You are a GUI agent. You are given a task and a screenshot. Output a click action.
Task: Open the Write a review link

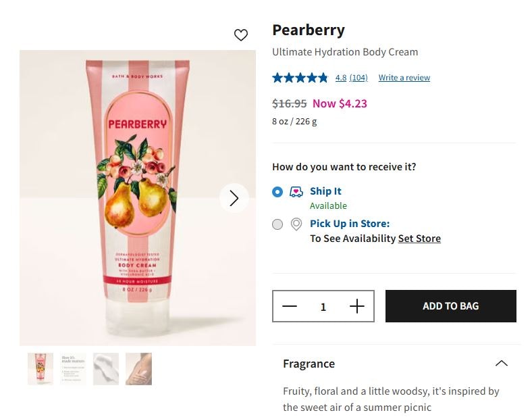(404, 78)
